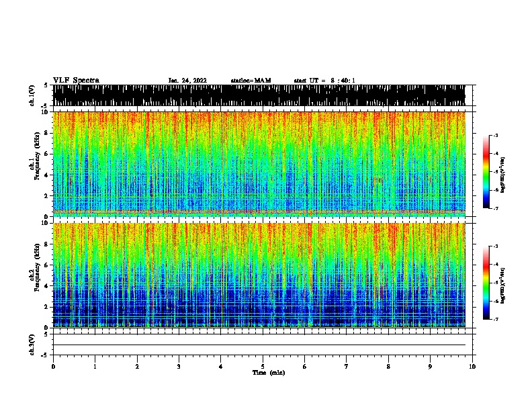This screenshot has height=411, width=532.
Task: Click the "6" kHz tick of ch.1 spectrogram
Action: [x=47, y=154]
